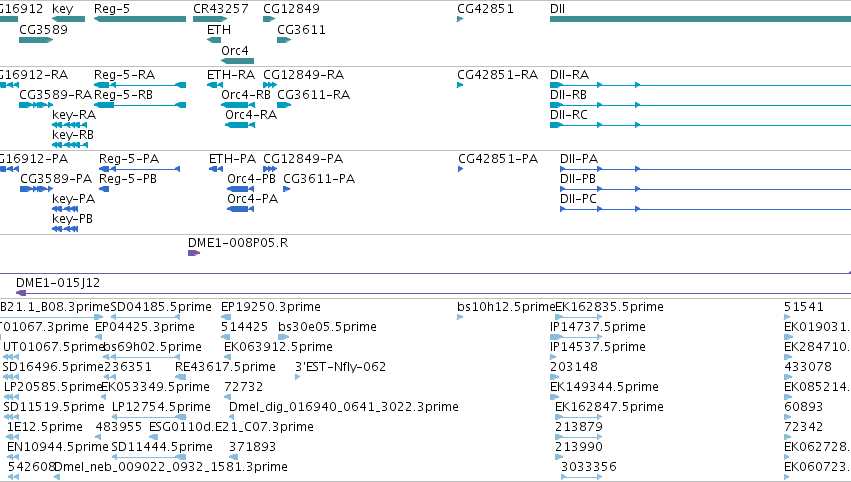Select the Dll-PA protein label
Viewport: 851px width, 482px height.
pyautogui.click(x=579, y=158)
